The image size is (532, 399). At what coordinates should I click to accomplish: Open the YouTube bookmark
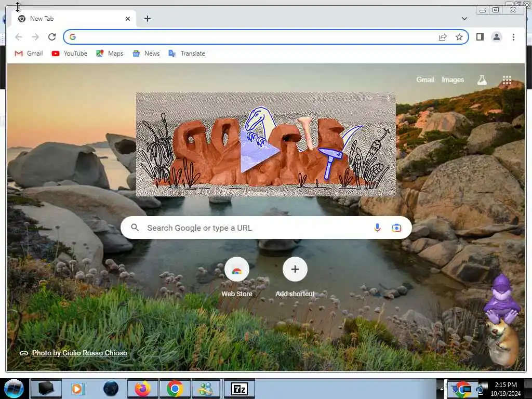(70, 54)
